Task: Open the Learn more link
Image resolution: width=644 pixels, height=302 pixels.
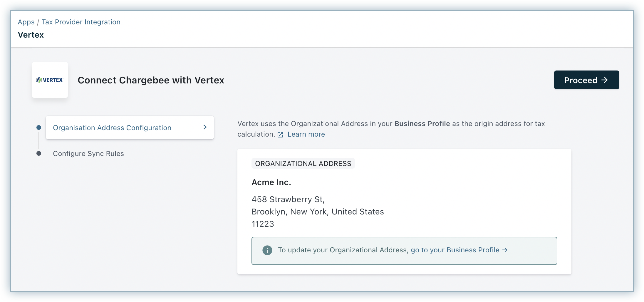Action: pos(306,134)
